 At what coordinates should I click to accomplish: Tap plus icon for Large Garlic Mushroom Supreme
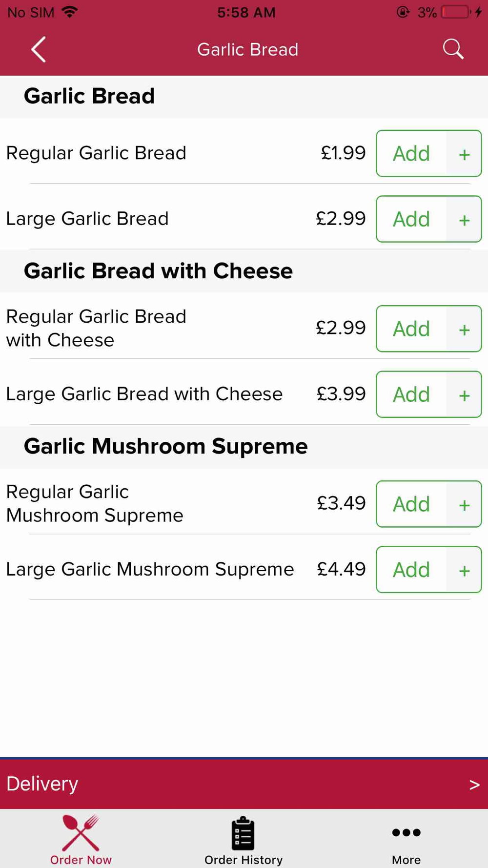(464, 570)
